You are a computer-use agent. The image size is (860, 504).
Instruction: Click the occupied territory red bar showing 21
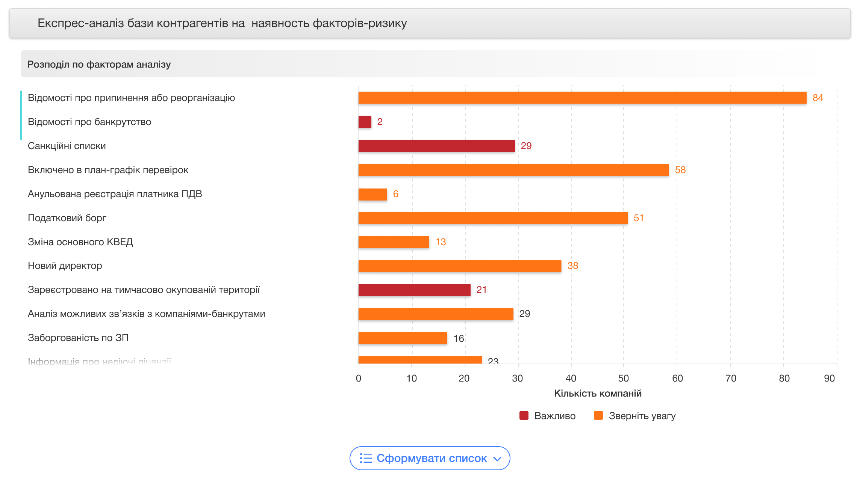coord(414,290)
